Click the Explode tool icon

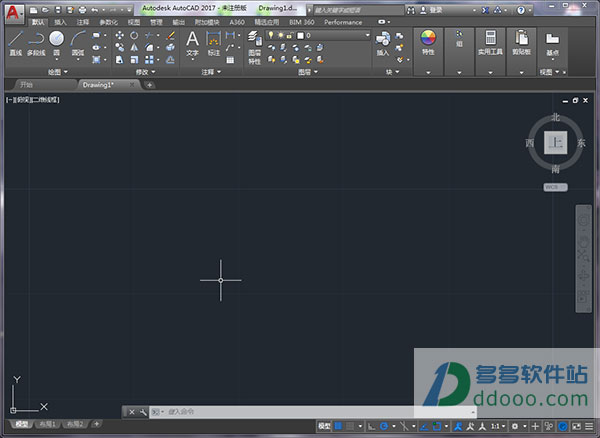171,47
